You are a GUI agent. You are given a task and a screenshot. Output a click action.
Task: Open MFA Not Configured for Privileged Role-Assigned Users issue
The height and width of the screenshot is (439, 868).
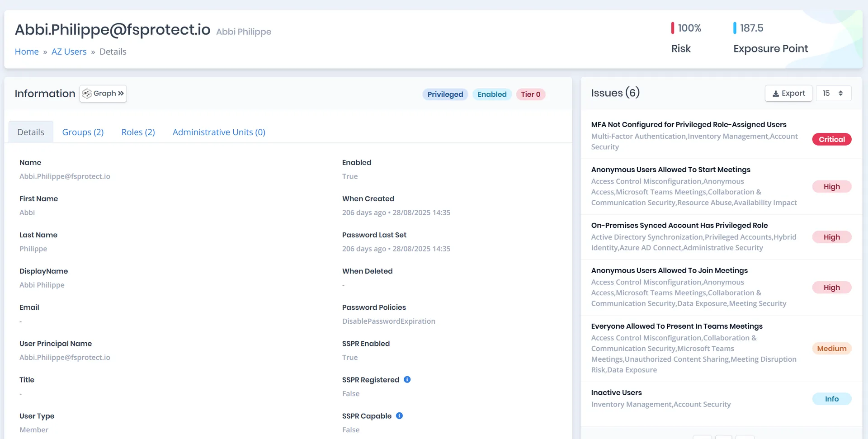[x=689, y=124]
